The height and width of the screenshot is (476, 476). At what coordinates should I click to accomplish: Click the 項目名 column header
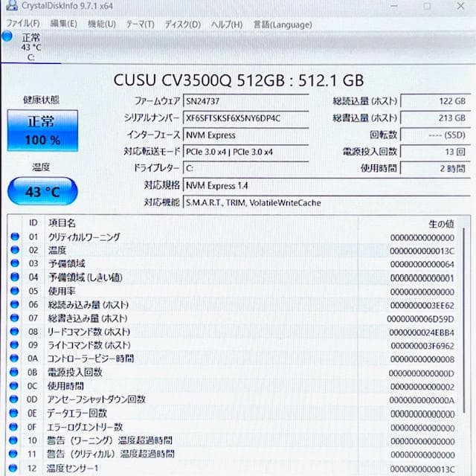coord(62,223)
